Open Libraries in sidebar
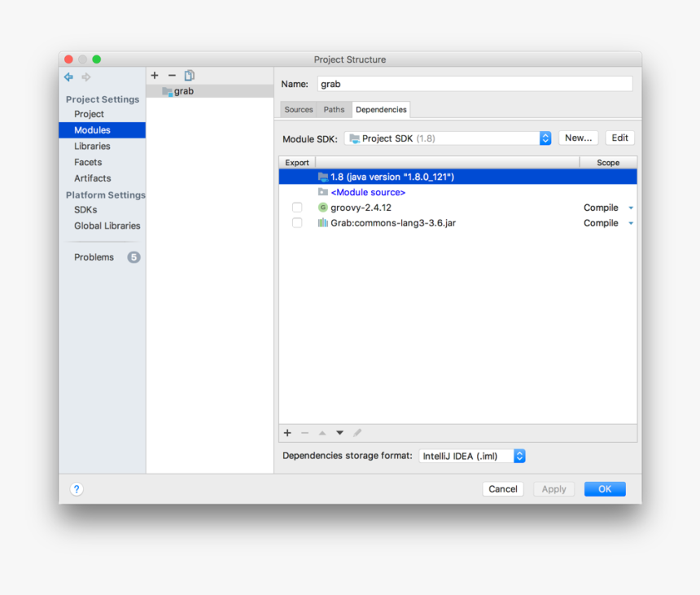700x595 pixels. pos(92,146)
